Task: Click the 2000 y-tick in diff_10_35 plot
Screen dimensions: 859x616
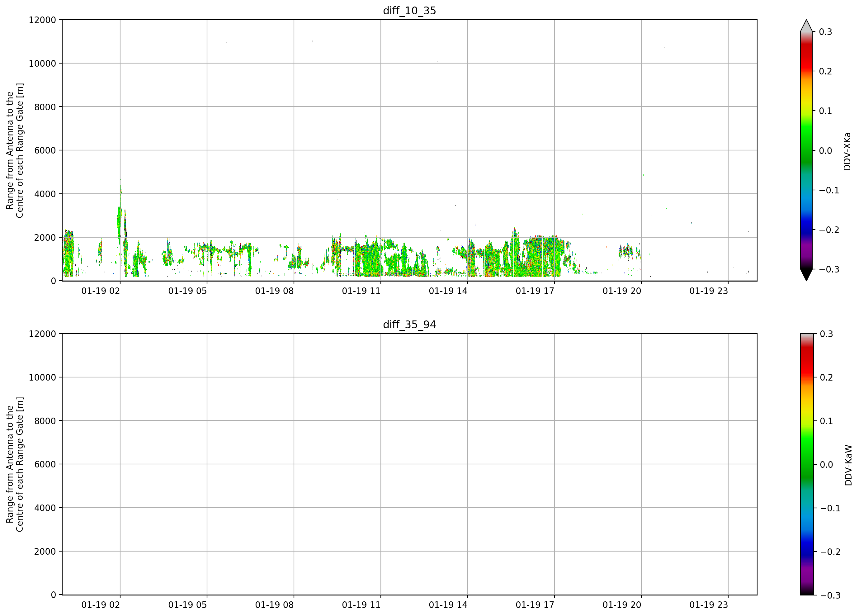Action: [45, 238]
